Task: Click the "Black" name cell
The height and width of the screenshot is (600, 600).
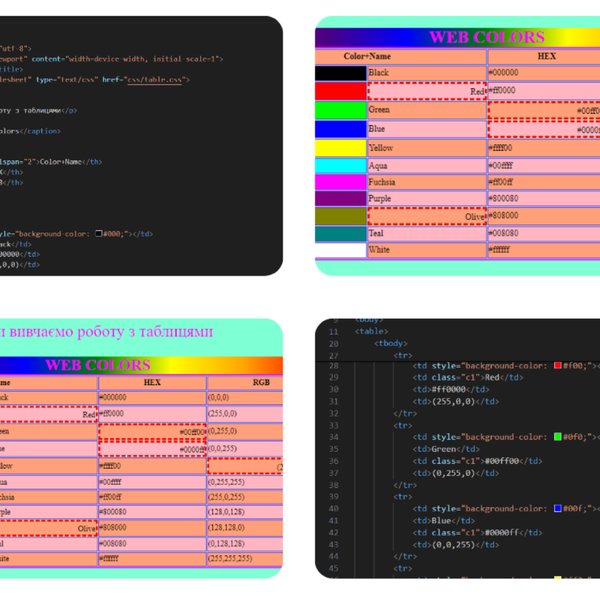Action: pos(427,73)
